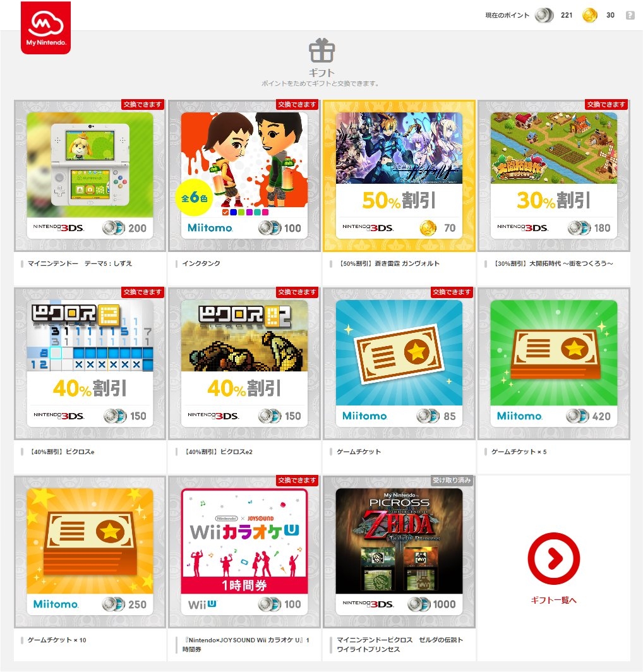The width and height of the screenshot is (643, 672).
Task: Click the gold point coin icon in header
Action: coord(589,15)
